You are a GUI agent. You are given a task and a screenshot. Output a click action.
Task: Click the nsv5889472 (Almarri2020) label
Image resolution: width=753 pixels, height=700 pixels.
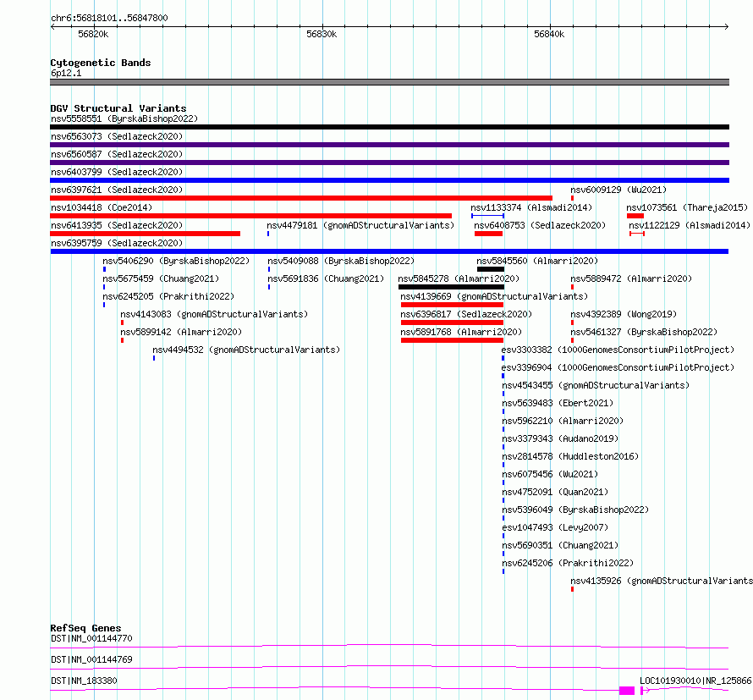(x=631, y=278)
